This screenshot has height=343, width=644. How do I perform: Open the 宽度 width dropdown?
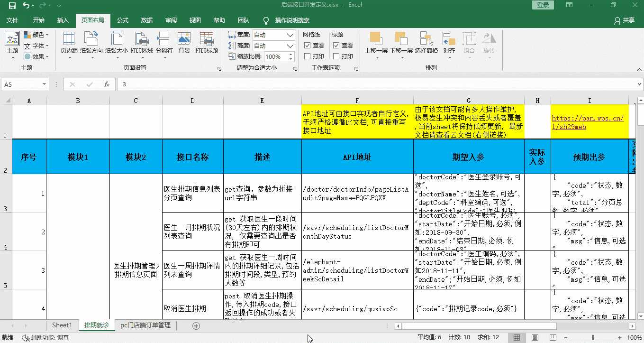290,35
